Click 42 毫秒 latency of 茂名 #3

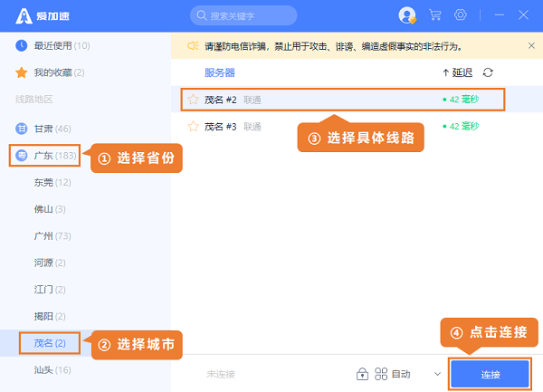click(461, 127)
